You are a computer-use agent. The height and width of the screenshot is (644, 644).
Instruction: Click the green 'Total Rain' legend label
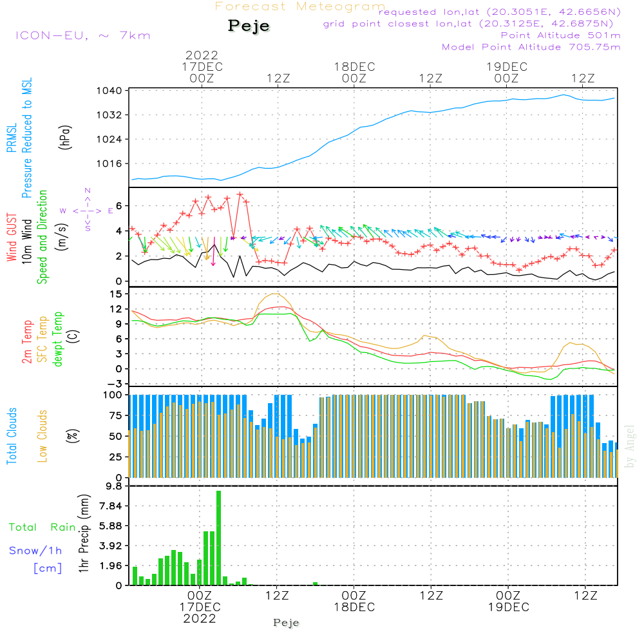43,527
